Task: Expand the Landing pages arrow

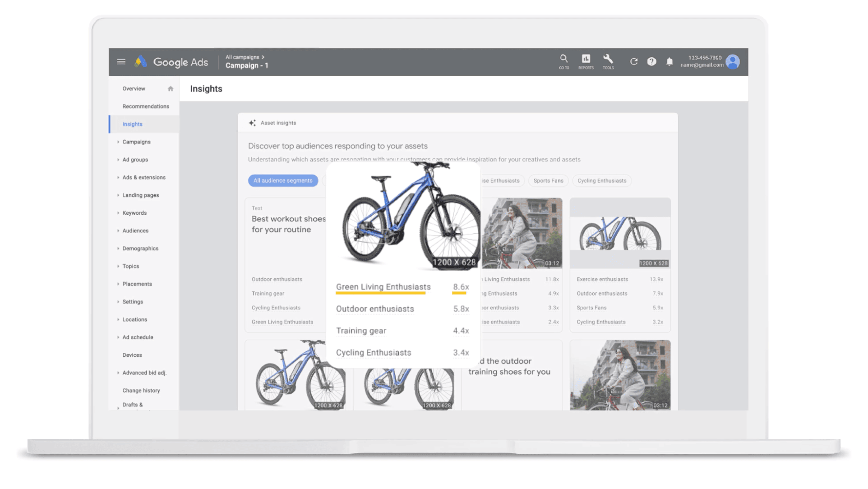Action: 118,195
